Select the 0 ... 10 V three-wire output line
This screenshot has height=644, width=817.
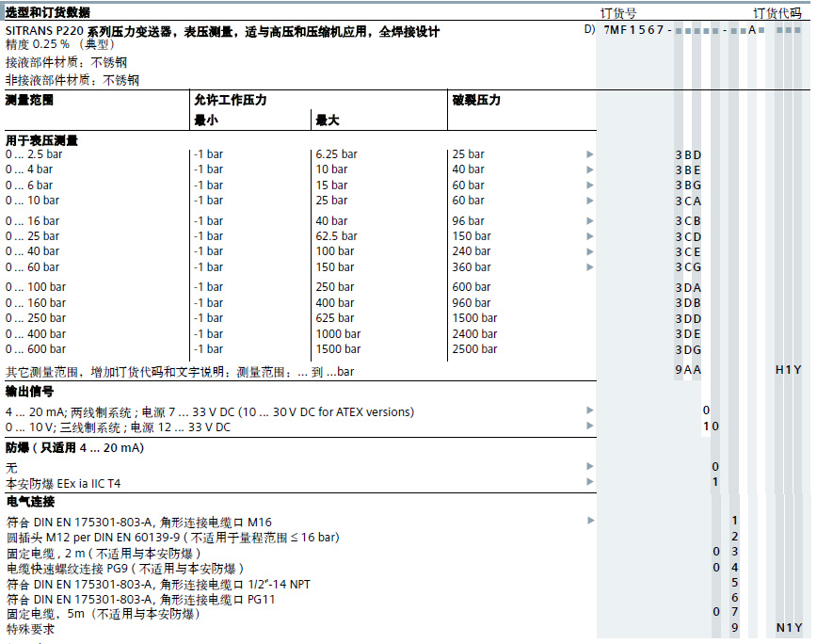(x=118, y=427)
